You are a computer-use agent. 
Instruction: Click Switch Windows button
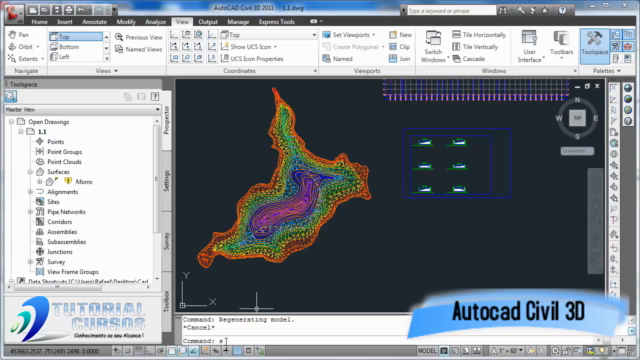(x=433, y=47)
